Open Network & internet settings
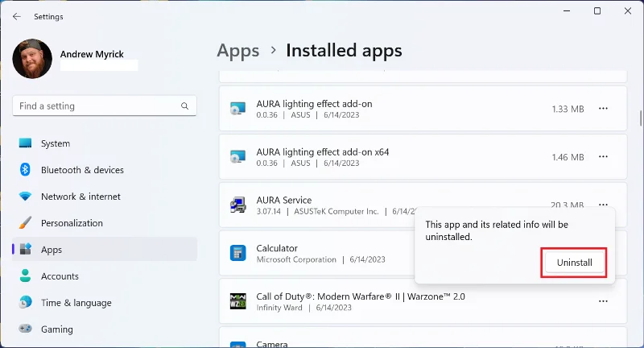 [x=80, y=197]
